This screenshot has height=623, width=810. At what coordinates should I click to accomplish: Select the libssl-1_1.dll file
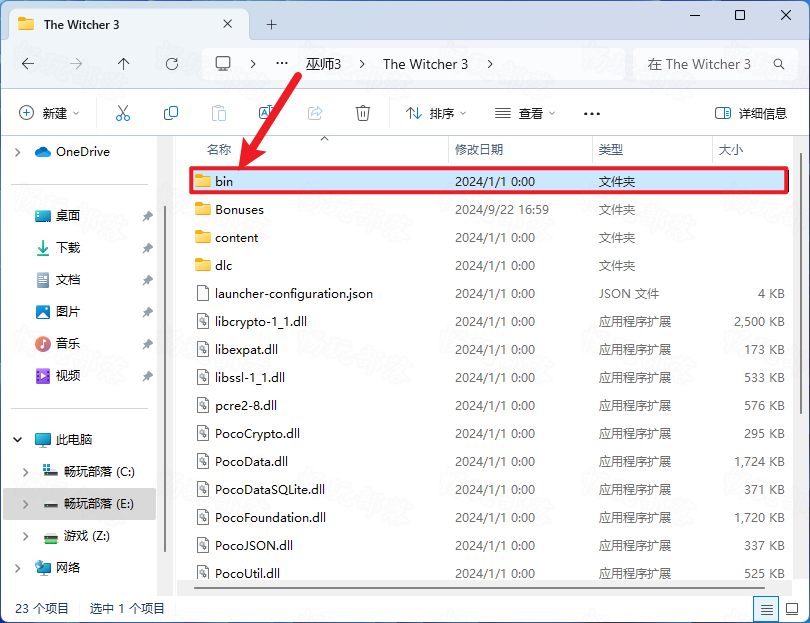point(489,378)
